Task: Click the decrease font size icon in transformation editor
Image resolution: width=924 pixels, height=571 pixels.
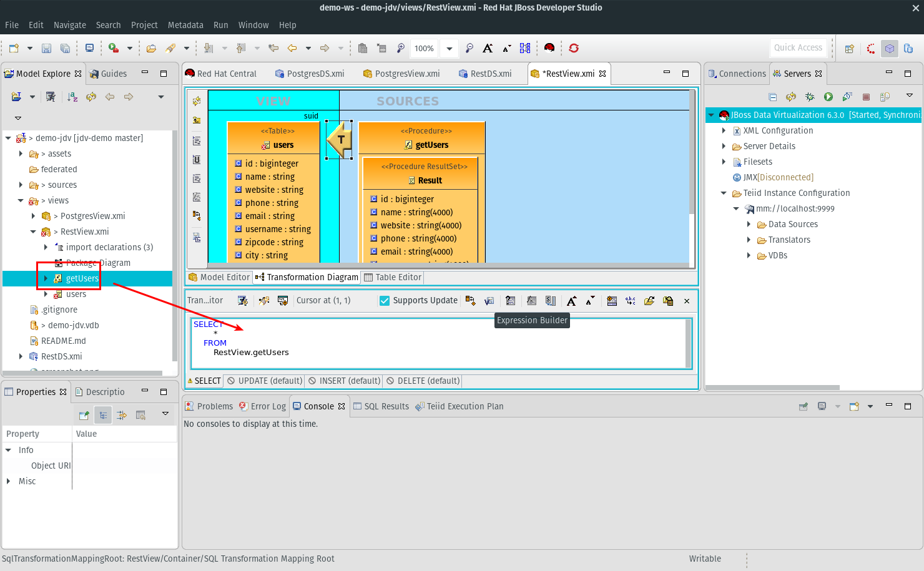Action: pos(590,301)
